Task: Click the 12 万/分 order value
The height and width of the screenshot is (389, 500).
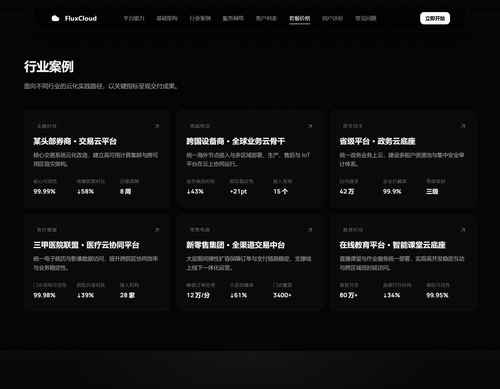Action: tap(198, 295)
